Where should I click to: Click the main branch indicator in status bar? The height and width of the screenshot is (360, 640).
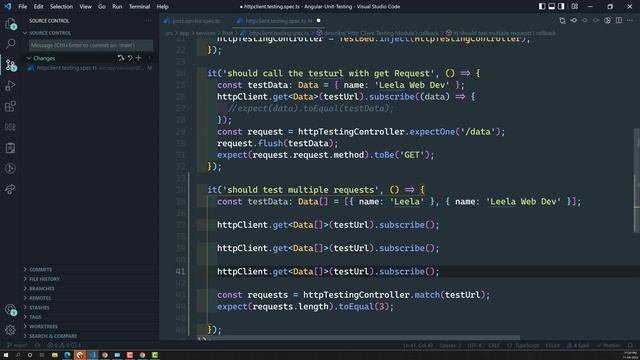[16, 345]
